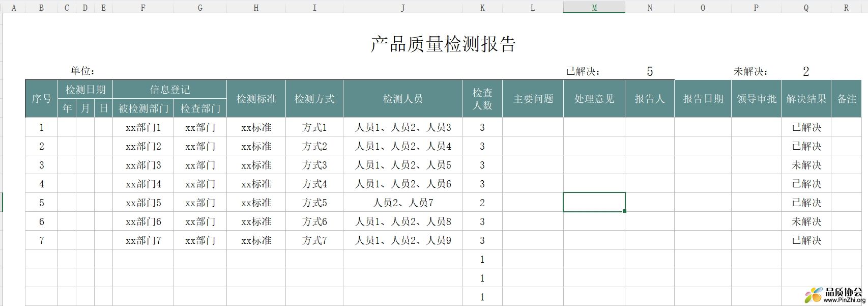
Task: Select cell 方式1
Action: click(x=314, y=127)
